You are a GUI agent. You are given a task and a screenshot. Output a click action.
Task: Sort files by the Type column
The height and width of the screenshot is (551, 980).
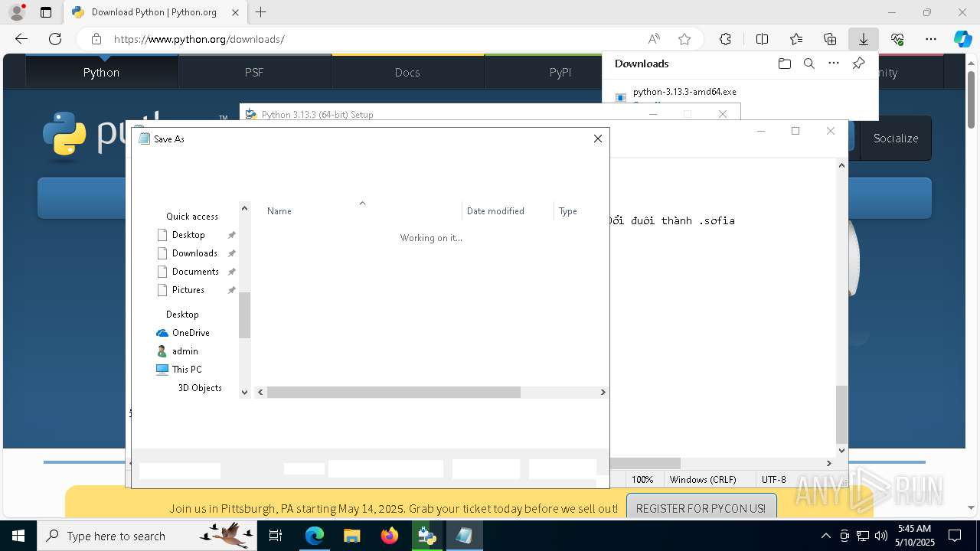point(568,211)
